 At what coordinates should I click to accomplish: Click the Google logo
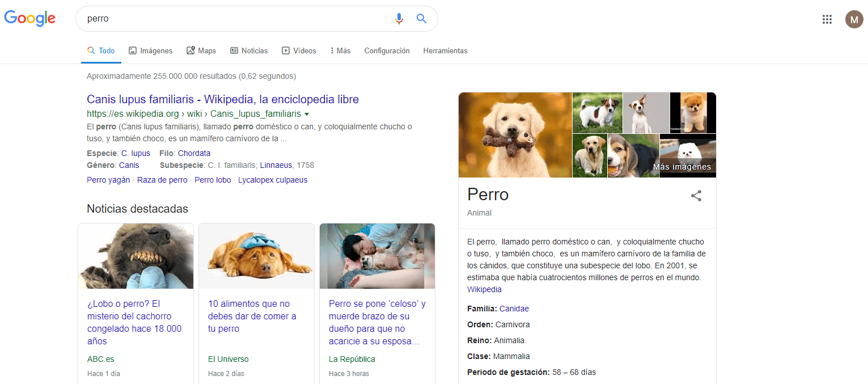[x=30, y=18]
